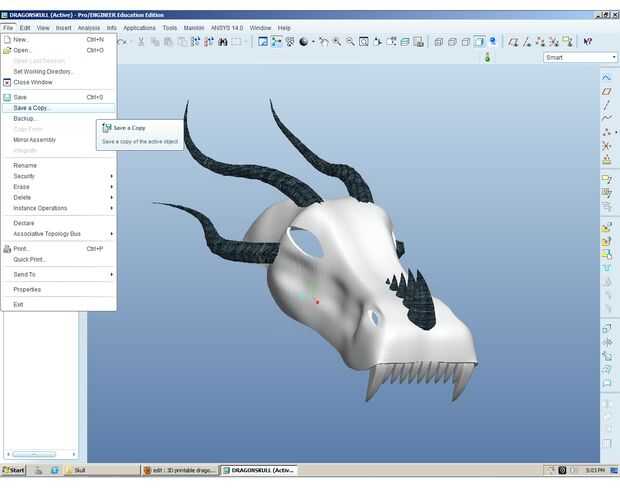Screen dimensions: 620x496
Task: Switch to Hidden Line display style
Action: click(452, 42)
